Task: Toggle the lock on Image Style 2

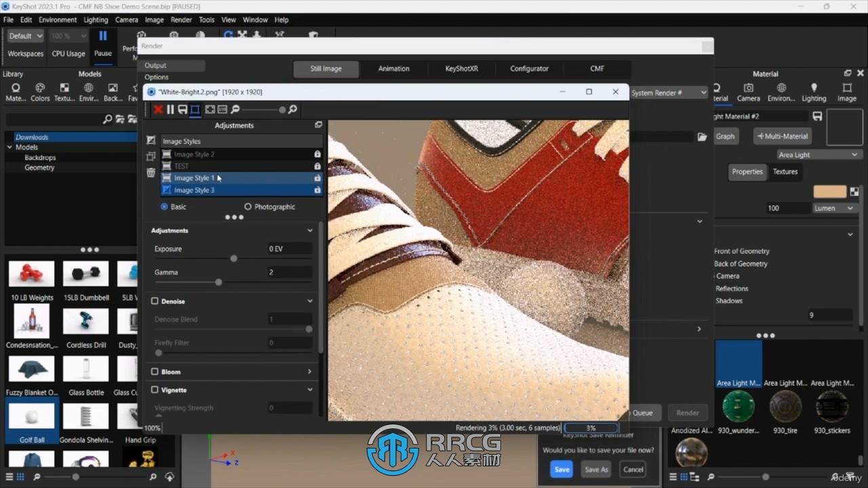Action: [x=317, y=155]
